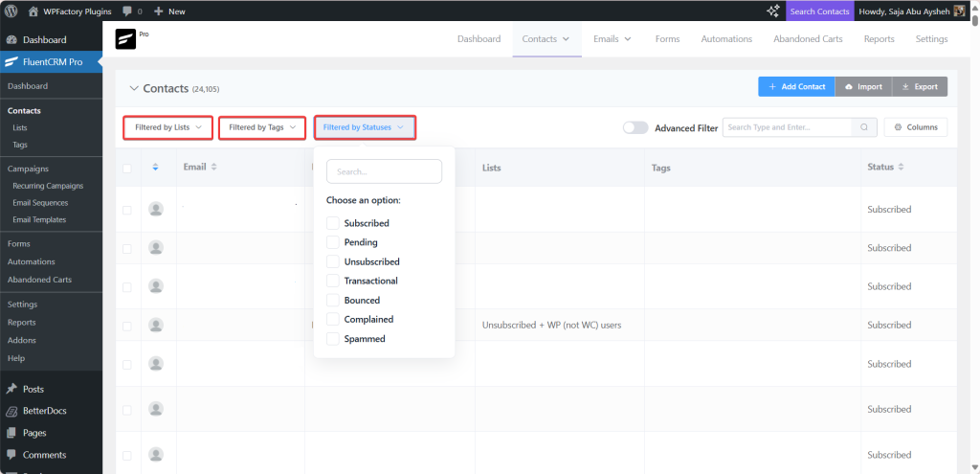Open Tags in the sidebar

point(20,145)
